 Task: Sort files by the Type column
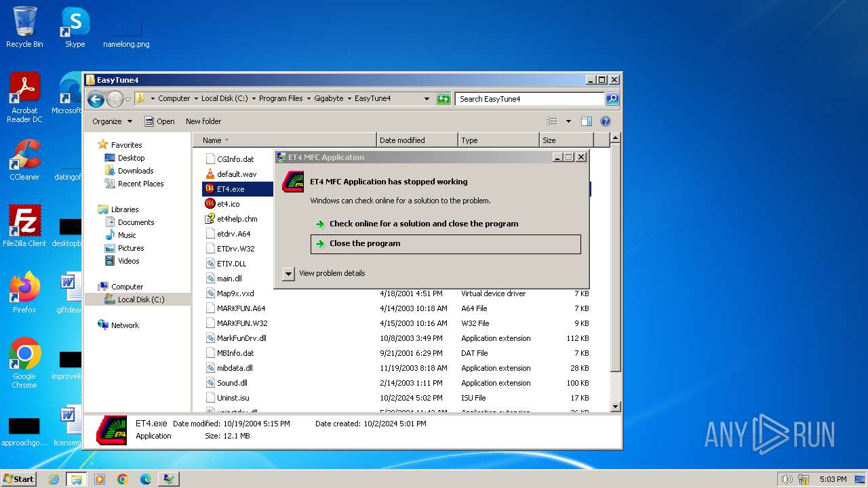(x=498, y=140)
